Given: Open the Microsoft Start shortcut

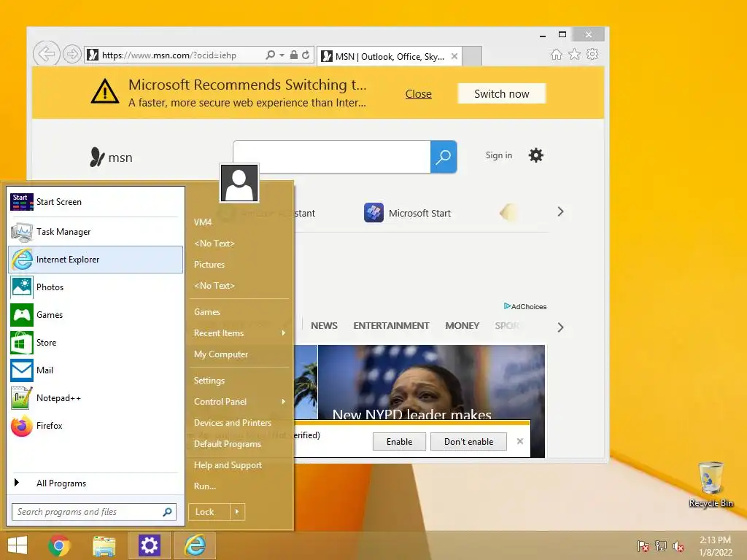Looking at the screenshot, I should (407, 213).
